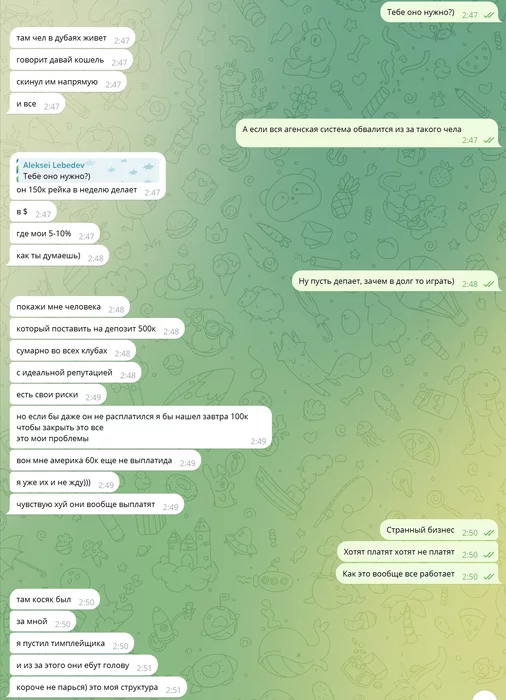506x700 pixels.
Task: Click the 'Aleksei Lebedev' name in reply quote
Action: (x=54, y=165)
